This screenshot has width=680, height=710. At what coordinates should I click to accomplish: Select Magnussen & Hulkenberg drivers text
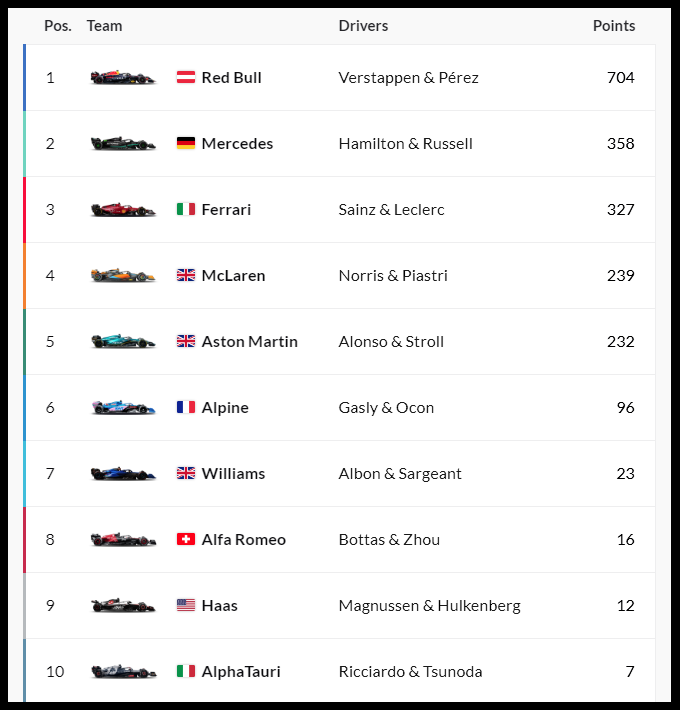(430, 606)
